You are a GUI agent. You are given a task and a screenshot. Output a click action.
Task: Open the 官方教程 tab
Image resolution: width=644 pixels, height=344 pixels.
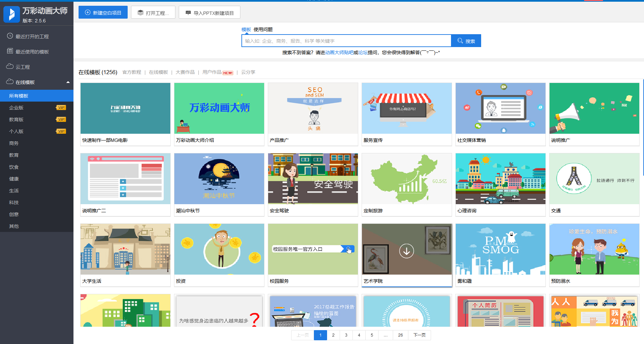tap(132, 72)
